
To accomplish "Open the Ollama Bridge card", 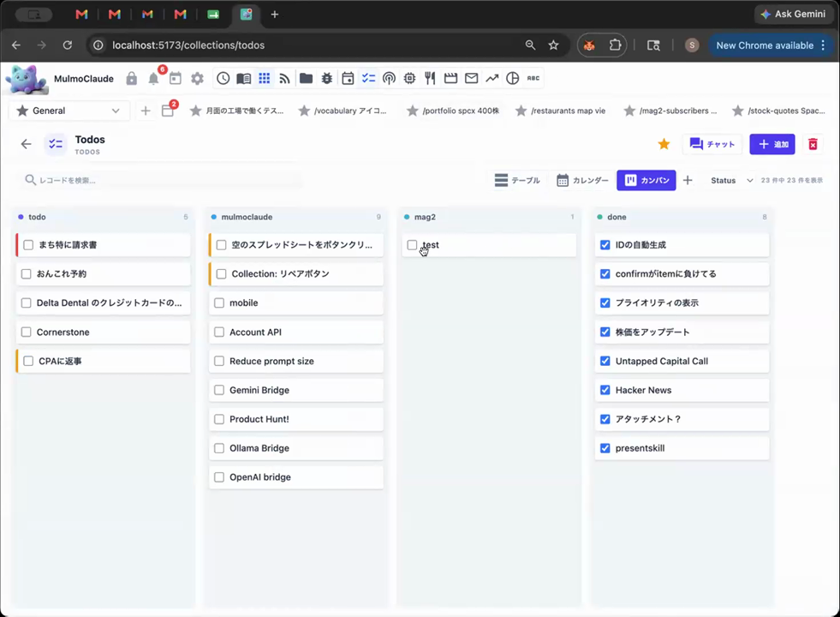I will [296, 448].
